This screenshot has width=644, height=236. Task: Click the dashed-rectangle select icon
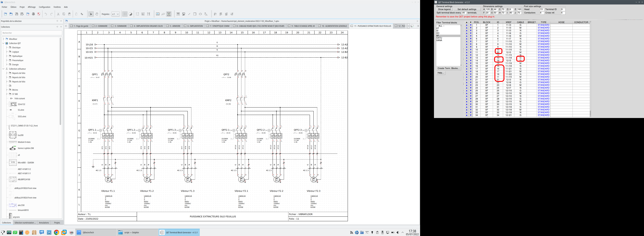(x=138, y=14)
